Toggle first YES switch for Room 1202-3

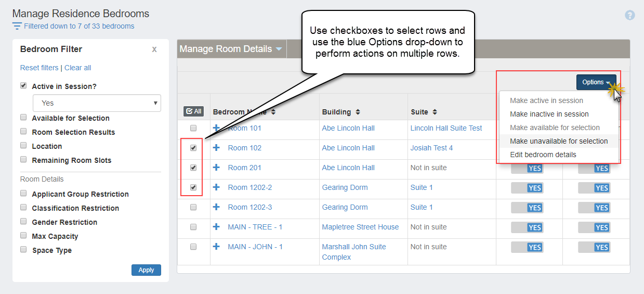(x=527, y=208)
